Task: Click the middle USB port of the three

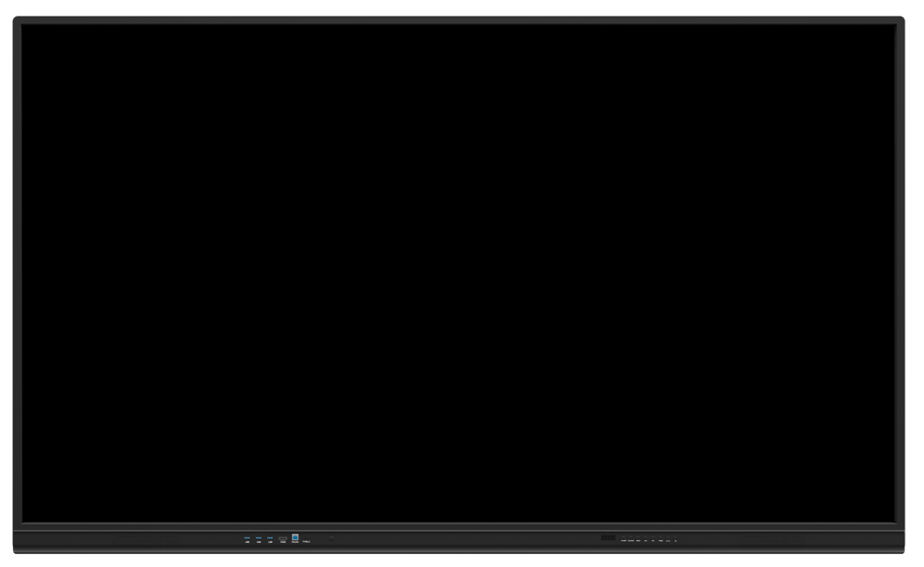Action: coord(259,539)
